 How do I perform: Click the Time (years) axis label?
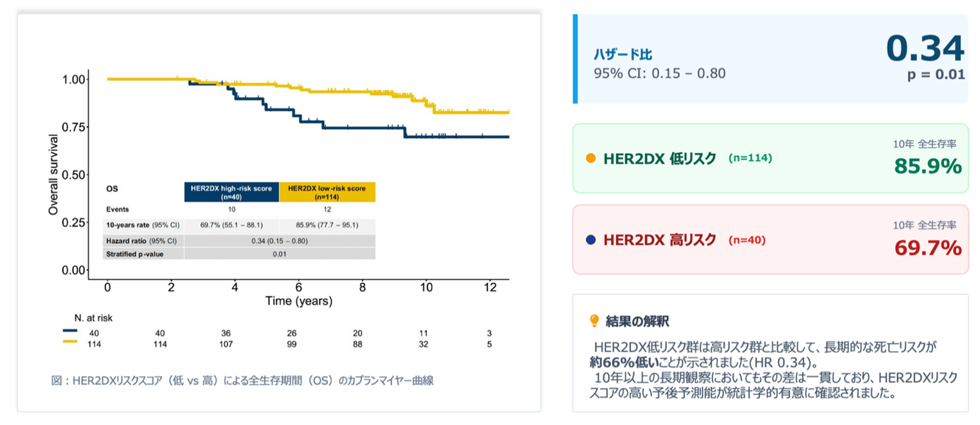(299, 300)
